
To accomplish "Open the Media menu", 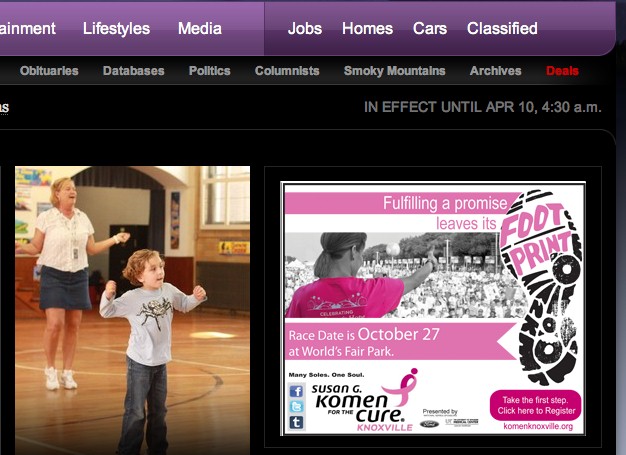I will tap(200, 28).
